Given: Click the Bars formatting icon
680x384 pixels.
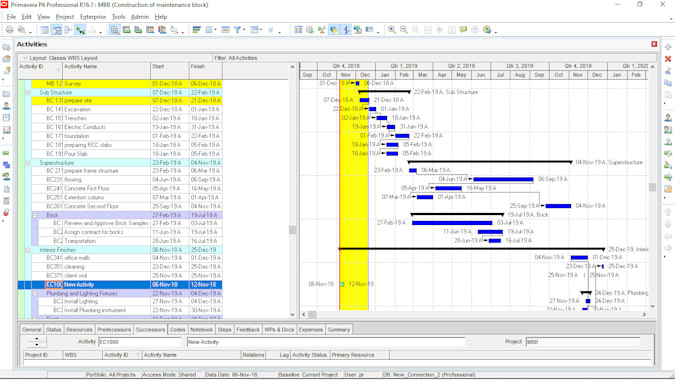Looking at the screenshot, I should point(196,30).
